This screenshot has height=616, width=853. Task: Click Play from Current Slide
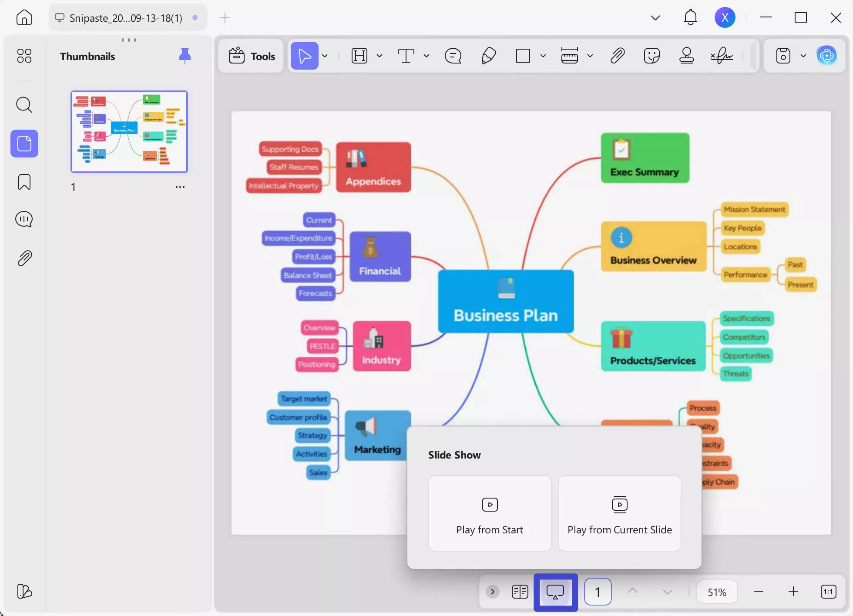point(619,513)
